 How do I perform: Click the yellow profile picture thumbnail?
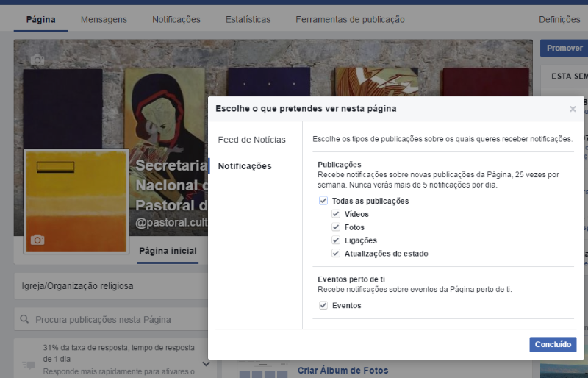click(x=76, y=202)
